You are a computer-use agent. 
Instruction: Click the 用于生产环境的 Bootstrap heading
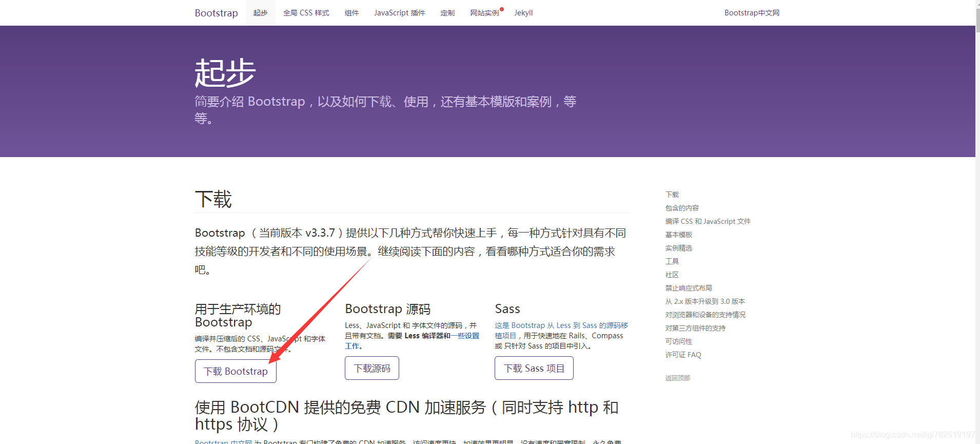coord(238,315)
